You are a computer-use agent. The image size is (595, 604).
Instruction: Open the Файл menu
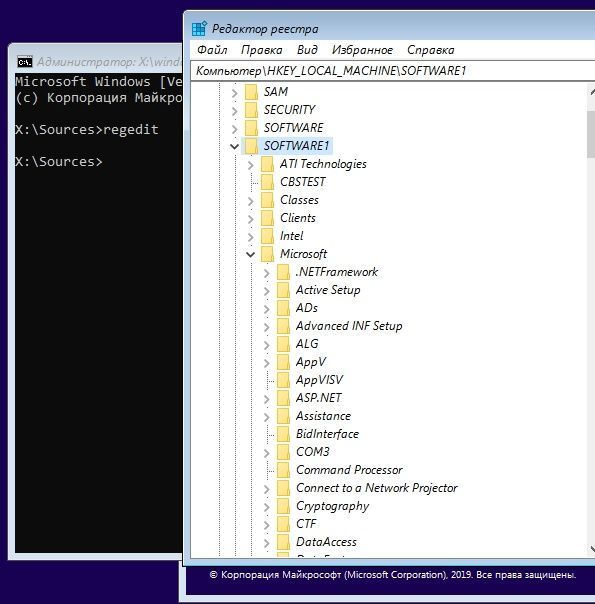212,50
